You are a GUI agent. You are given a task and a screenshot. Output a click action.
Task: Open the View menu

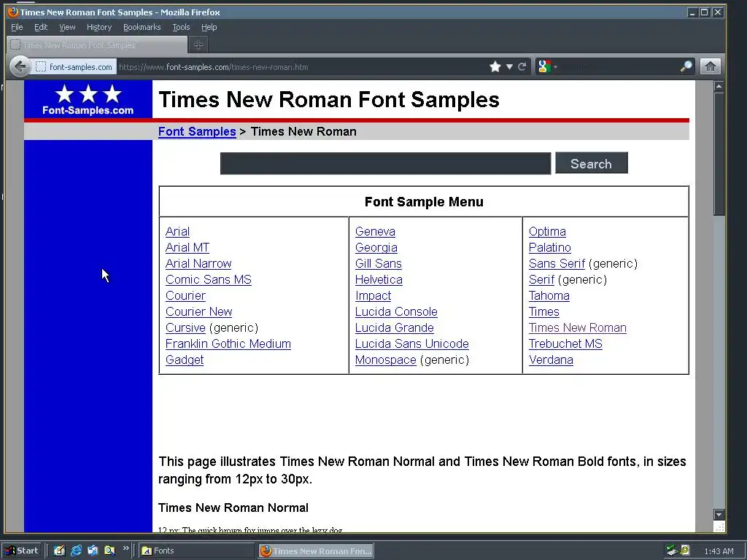pos(67,27)
